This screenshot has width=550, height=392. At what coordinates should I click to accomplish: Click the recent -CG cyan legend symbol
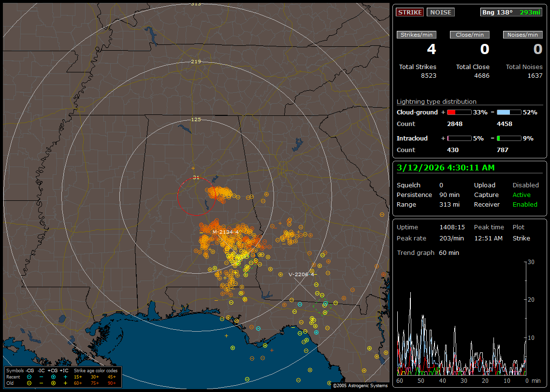[x=29, y=377]
